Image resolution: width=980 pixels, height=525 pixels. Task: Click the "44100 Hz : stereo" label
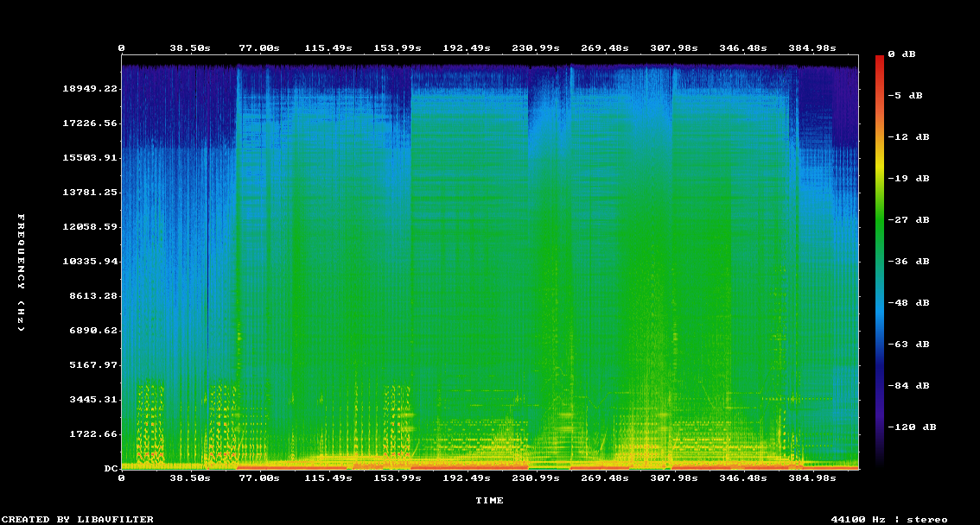point(888,519)
